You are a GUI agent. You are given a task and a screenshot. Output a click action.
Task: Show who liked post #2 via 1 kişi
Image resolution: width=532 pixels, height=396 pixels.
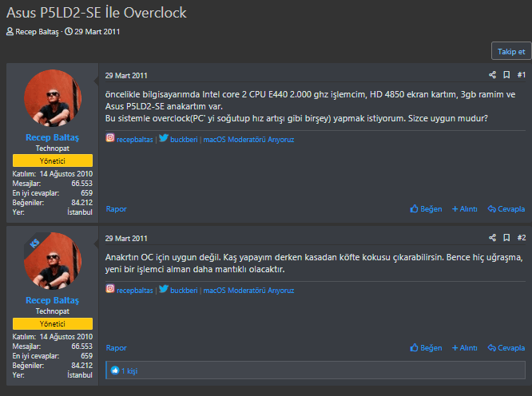tap(129, 371)
